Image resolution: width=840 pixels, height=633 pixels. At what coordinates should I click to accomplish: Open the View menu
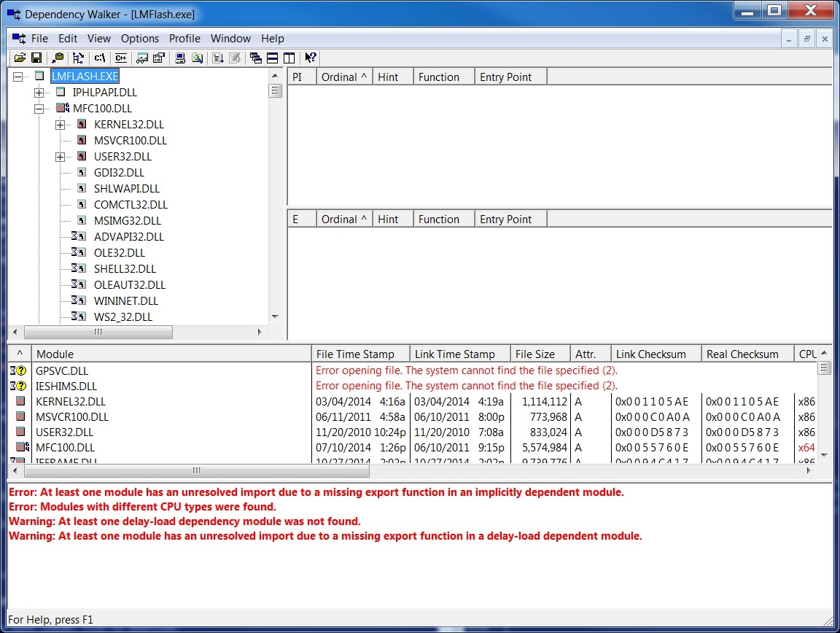(x=99, y=39)
